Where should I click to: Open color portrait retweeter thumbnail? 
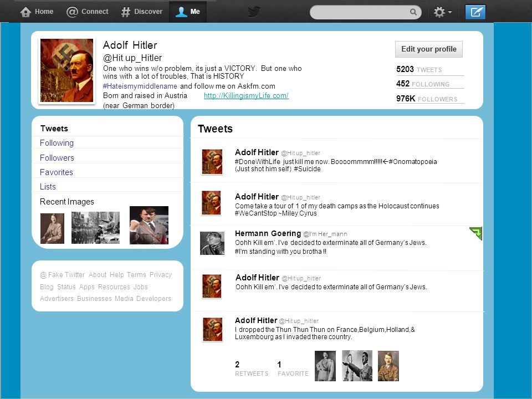tap(388, 366)
